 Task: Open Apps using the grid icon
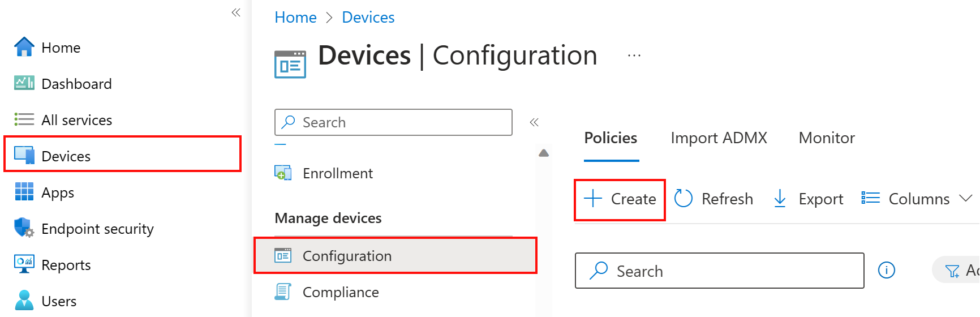tap(24, 192)
